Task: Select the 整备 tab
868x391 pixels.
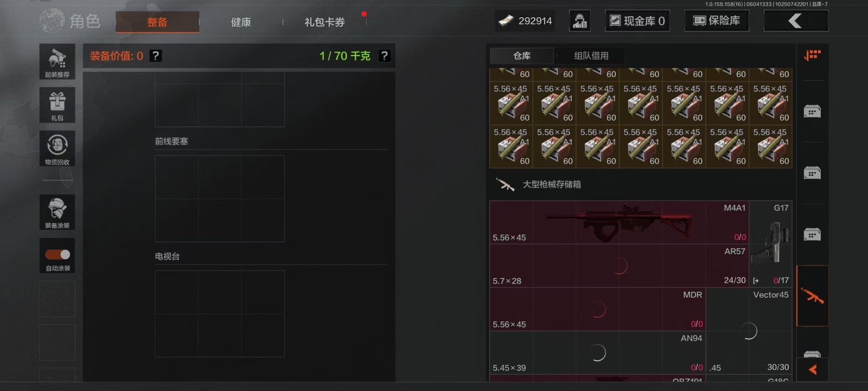Action: pyautogui.click(x=157, y=22)
